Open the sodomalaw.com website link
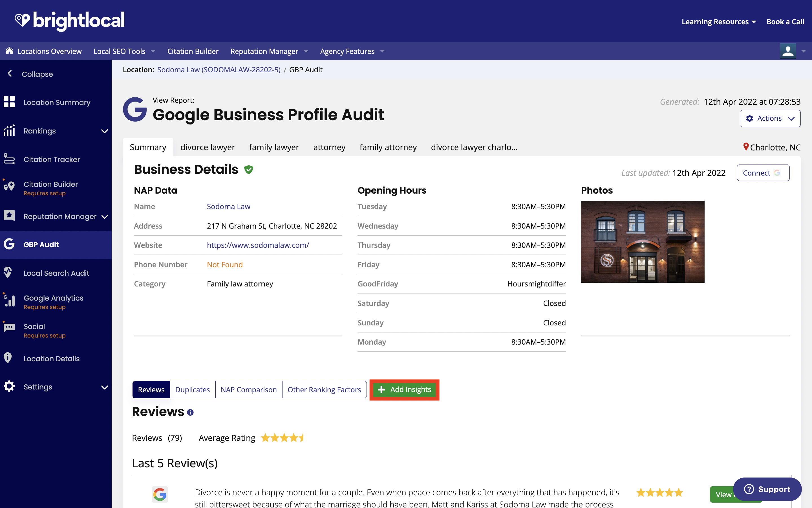This screenshot has width=812, height=508. [258, 245]
